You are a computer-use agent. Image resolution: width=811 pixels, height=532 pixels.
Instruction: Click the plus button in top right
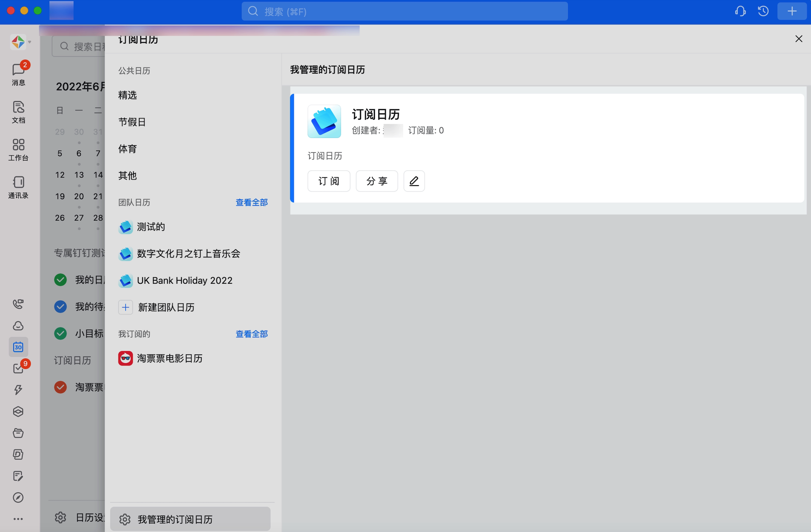click(x=792, y=11)
